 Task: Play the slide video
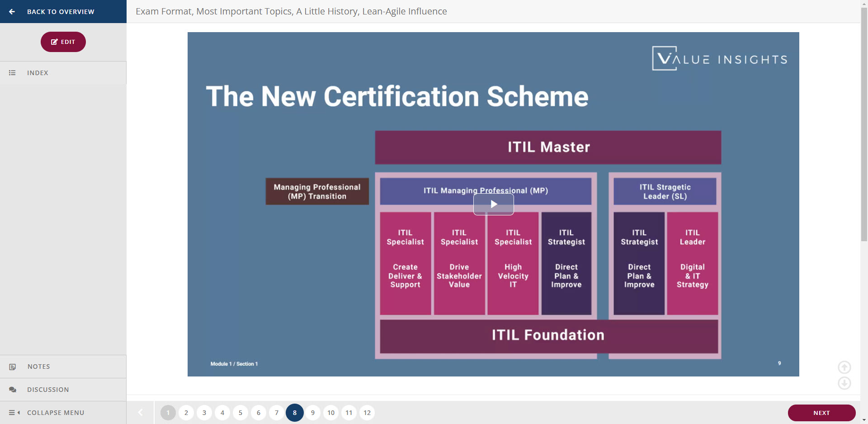click(x=494, y=204)
